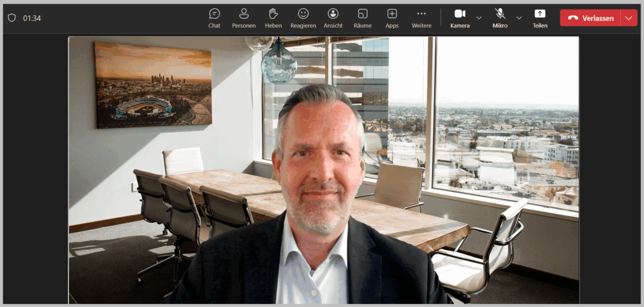Leave the meeting with Verlassen

click(590, 18)
